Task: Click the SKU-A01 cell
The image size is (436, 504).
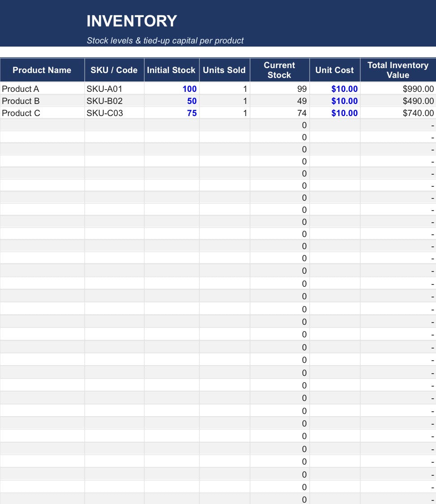Action: point(114,89)
